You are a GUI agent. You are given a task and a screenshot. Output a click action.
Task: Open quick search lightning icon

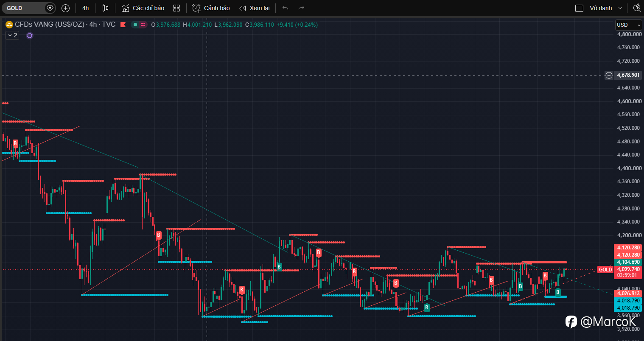[637, 8]
